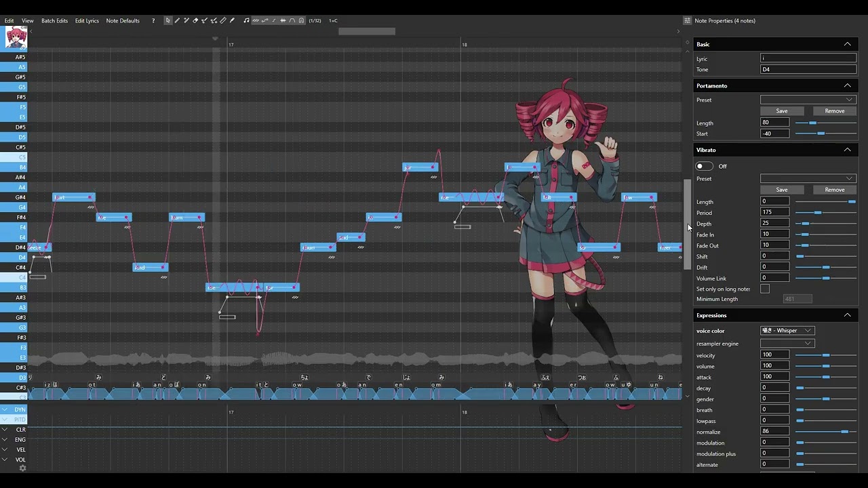Change the 1/32 snap division

(x=315, y=20)
